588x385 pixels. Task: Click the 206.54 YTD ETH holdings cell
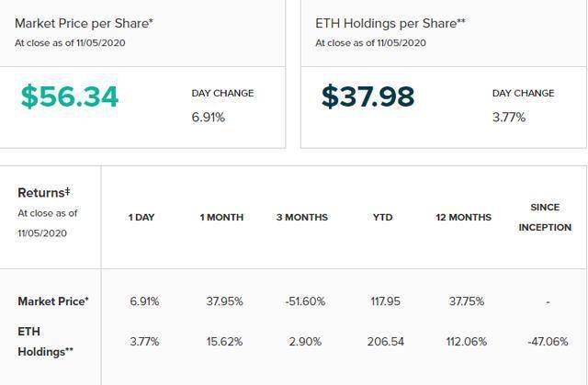coord(386,342)
